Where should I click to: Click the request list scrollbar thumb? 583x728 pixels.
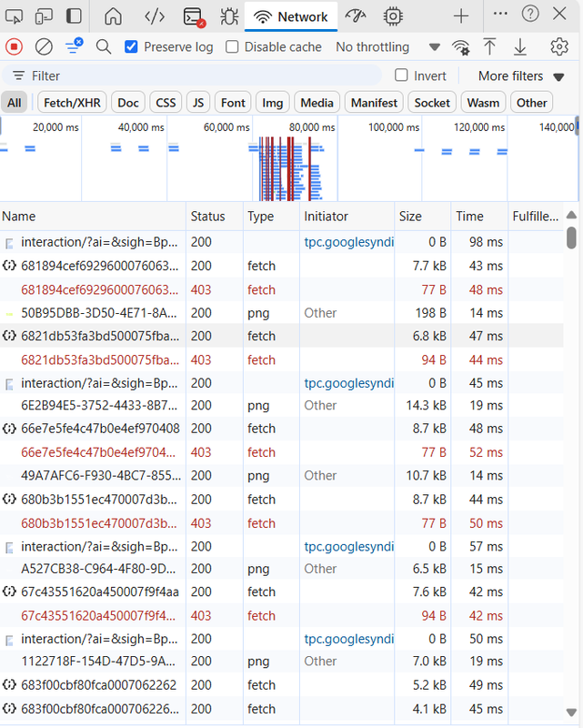tap(572, 238)
